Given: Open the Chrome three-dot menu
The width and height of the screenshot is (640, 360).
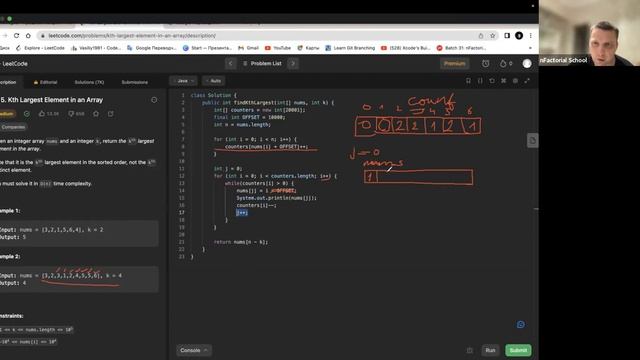Looking at the screenshot, I should (x=531, y=36).
